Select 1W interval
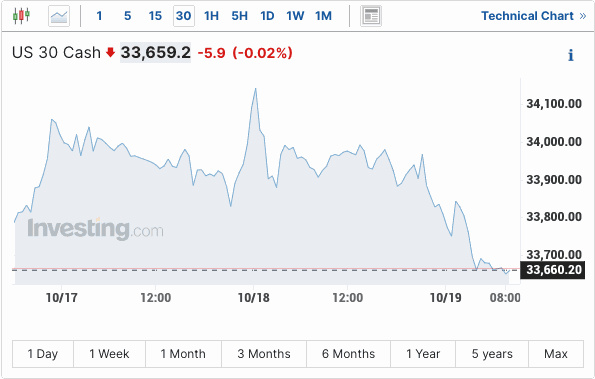The width and height of the screenshot is (595, 379). pyautogui.click(x=295, y=16)
